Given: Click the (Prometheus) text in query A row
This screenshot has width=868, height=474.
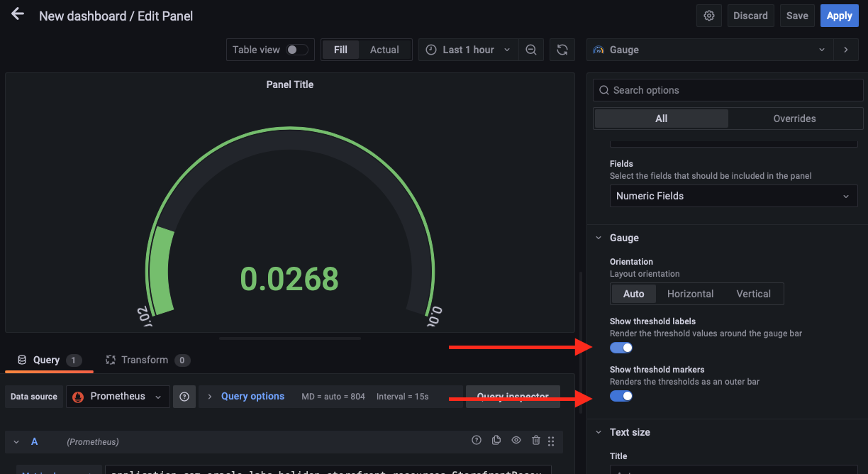Looking at the screenshot, I should [93, 441].
